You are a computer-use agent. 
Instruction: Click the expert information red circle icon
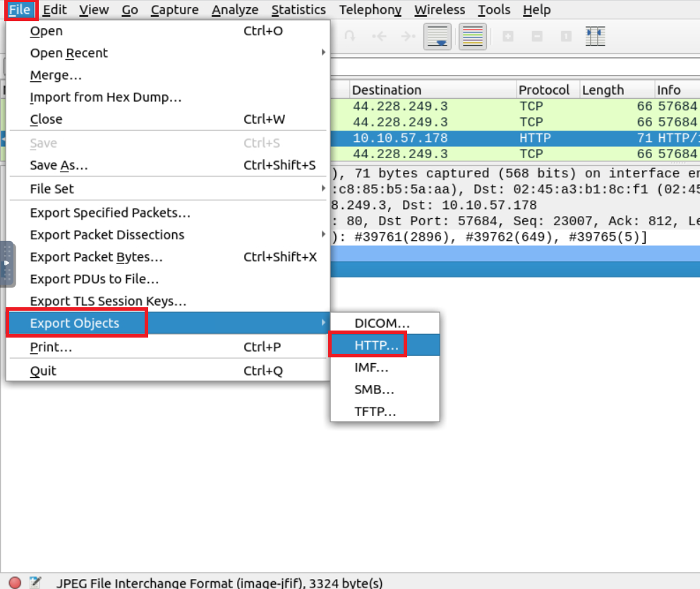pos(15,583)
